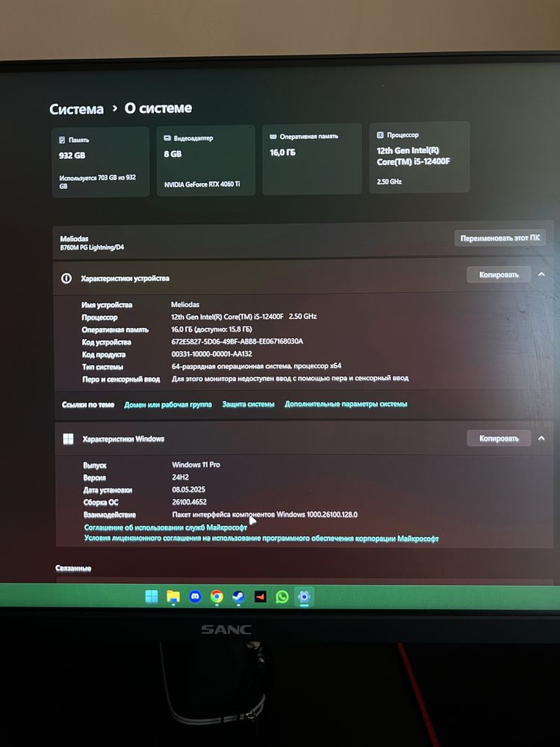Click the B760M PG Lightning/D4 model text
Viewport: 560px width, 747px height.
[92, 247]
